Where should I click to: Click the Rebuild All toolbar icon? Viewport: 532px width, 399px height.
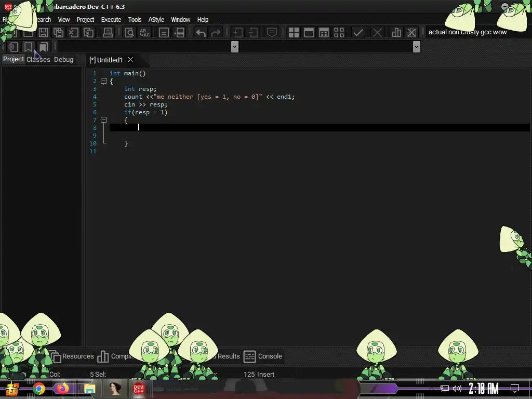(339, 33)
